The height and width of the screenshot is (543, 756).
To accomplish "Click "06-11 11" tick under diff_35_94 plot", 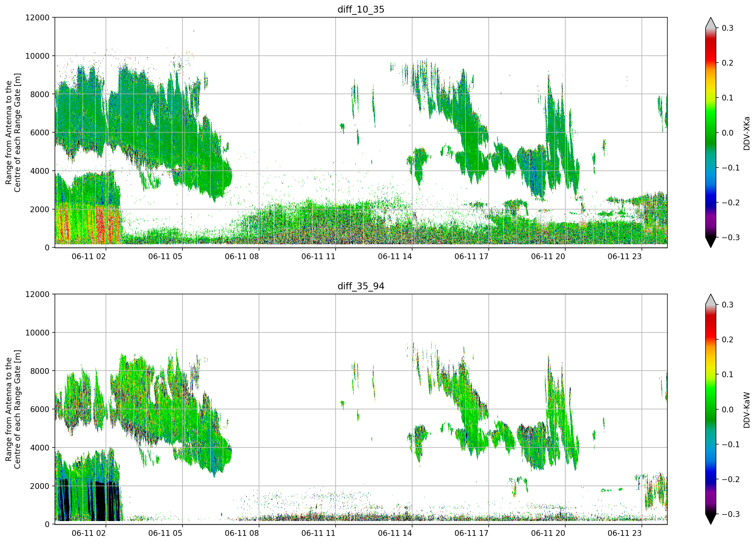I will coord(318,533).
